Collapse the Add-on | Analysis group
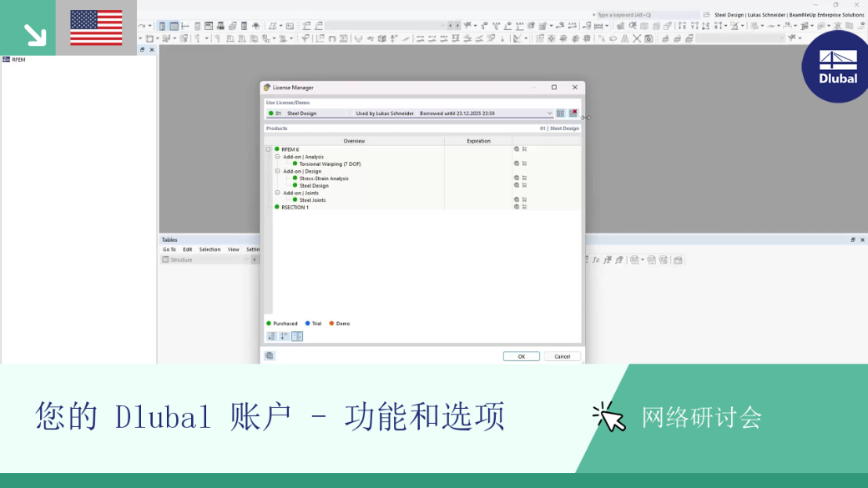The height and width of the screenshot is (488, 868). [278, 157]
